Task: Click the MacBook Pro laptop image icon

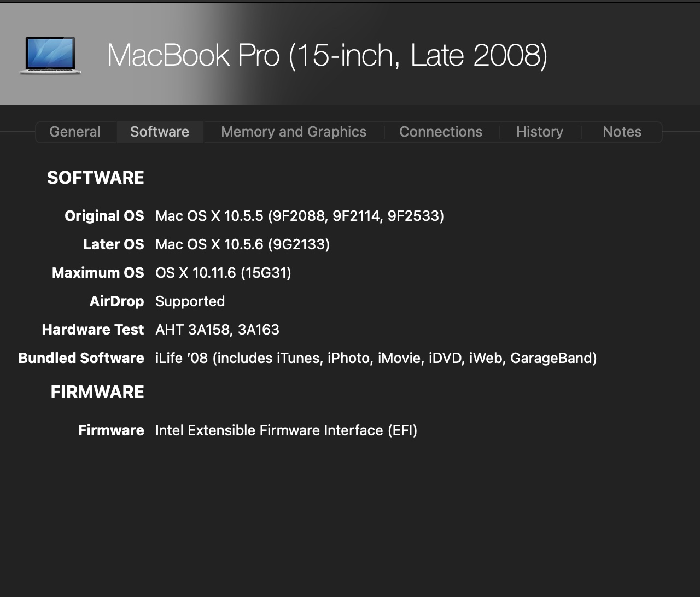Action: (x=50, y=55)
